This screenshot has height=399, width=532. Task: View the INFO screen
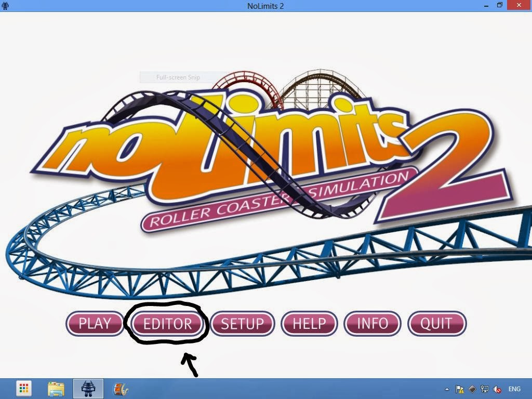[x=373, y=324]
